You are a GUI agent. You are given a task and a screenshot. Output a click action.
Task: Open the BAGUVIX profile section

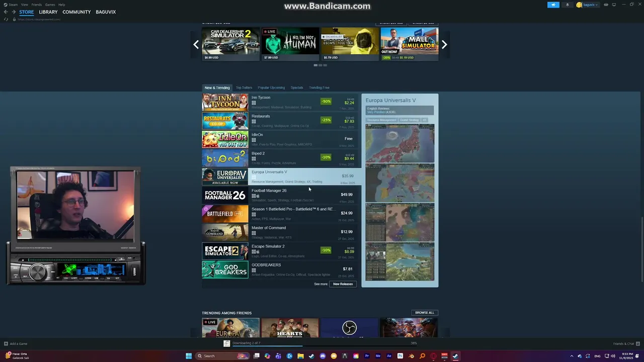point(106,12)
